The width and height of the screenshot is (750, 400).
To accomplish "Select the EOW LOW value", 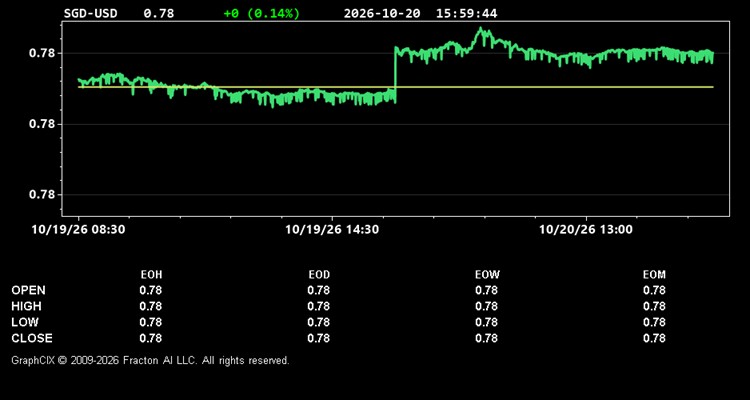I will point(486,322).
